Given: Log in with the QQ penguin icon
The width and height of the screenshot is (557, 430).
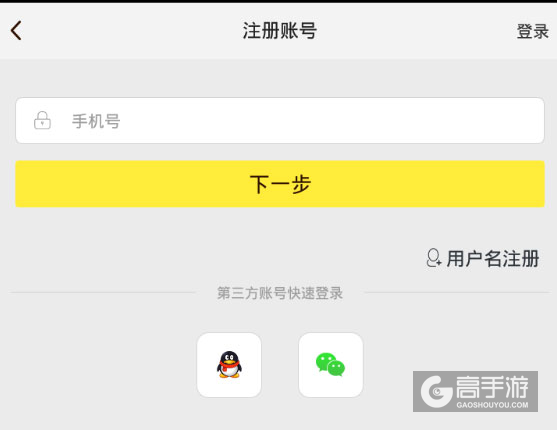Looking at the screenshot, I should [x=229, y=365].
